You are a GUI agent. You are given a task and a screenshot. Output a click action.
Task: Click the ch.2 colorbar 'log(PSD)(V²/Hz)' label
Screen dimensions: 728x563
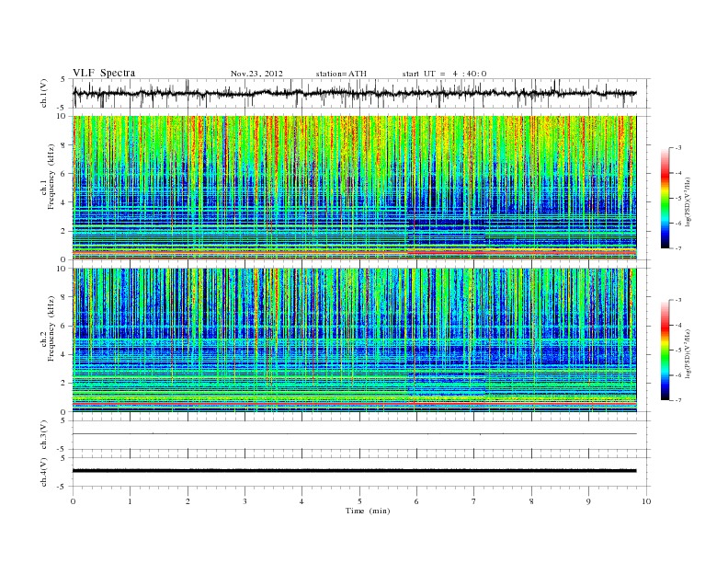click(688, 353)
